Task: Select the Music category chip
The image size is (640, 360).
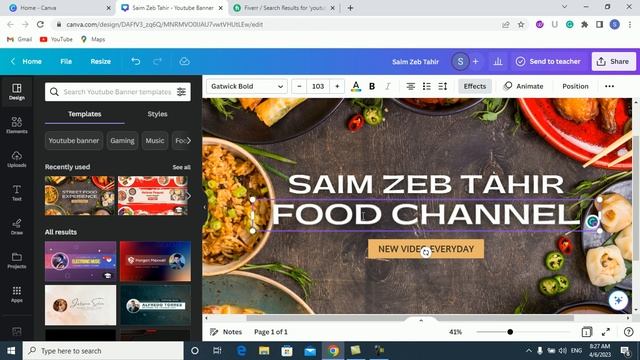Action: pyautogui.click(x=155, y=140)
